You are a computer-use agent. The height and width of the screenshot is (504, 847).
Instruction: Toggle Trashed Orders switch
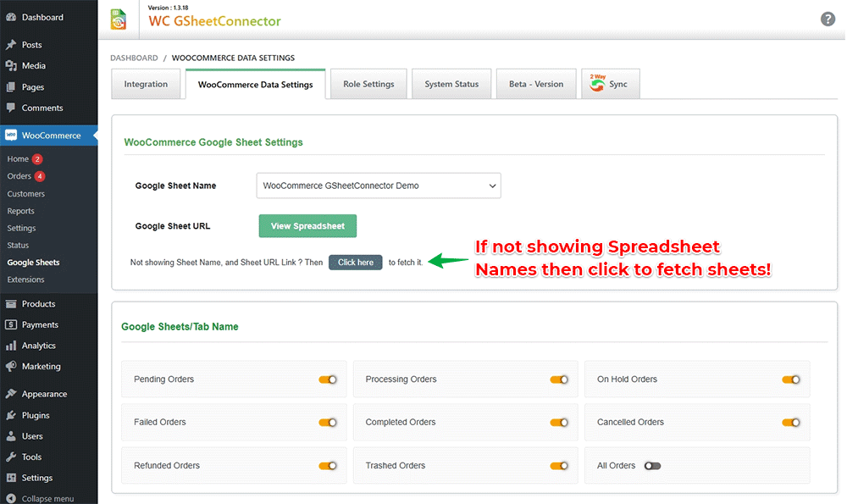[x=559, y=466]
